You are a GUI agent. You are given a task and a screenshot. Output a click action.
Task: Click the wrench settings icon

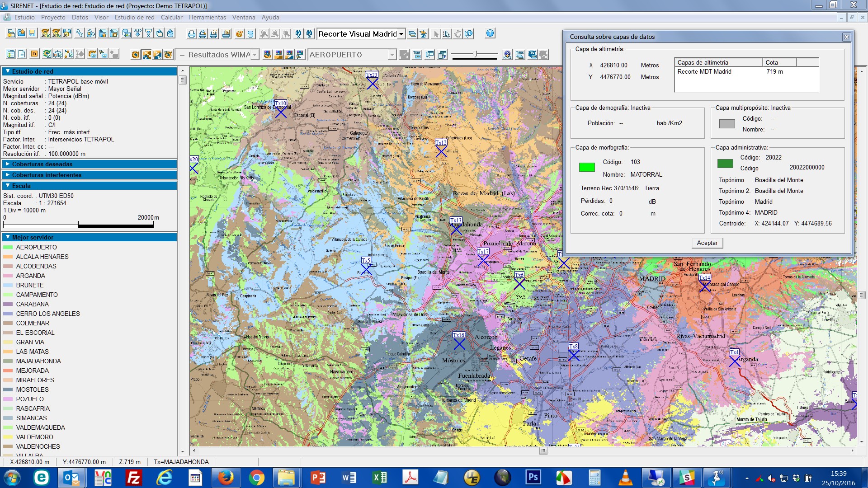(80, 33)
